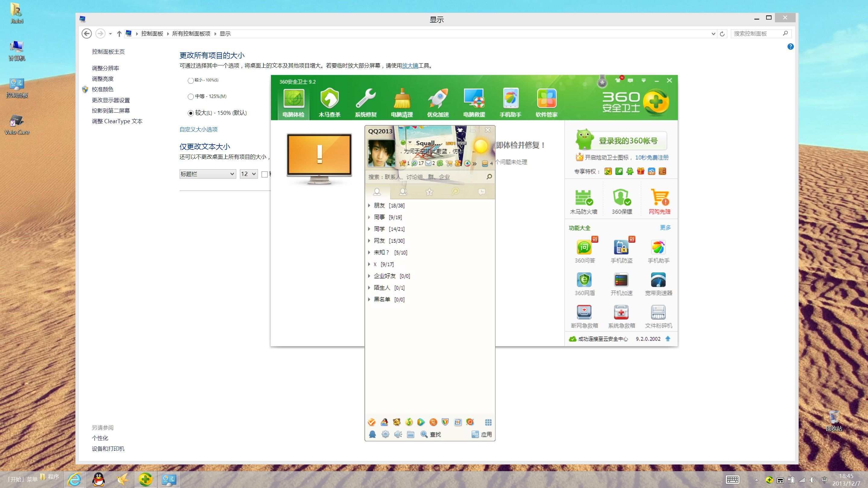Select the 电脑清理 (PC Cleanup) icon
This screenshot has width=868, height=488.
[x=401, y=101]
